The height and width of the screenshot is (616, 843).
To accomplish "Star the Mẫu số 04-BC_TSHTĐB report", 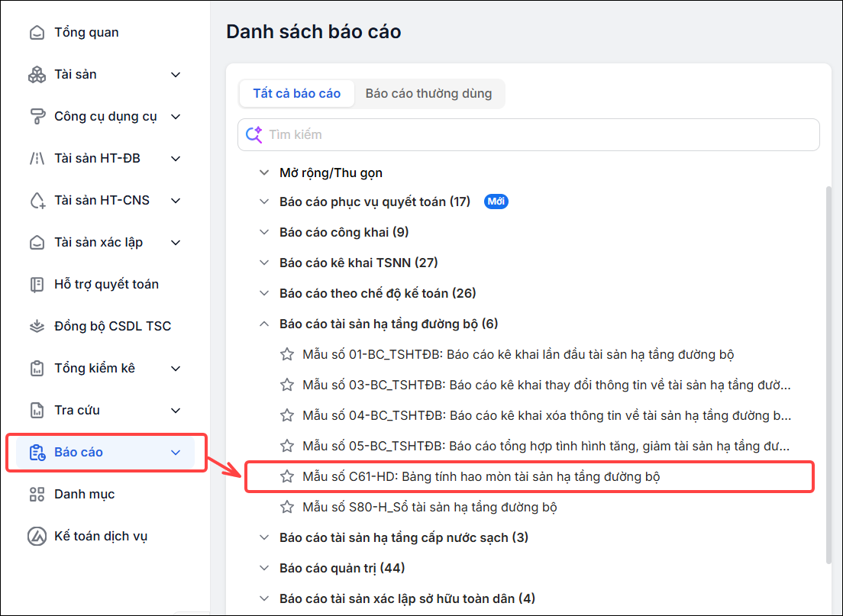I will pyautogui.click(x=287, y=415).
